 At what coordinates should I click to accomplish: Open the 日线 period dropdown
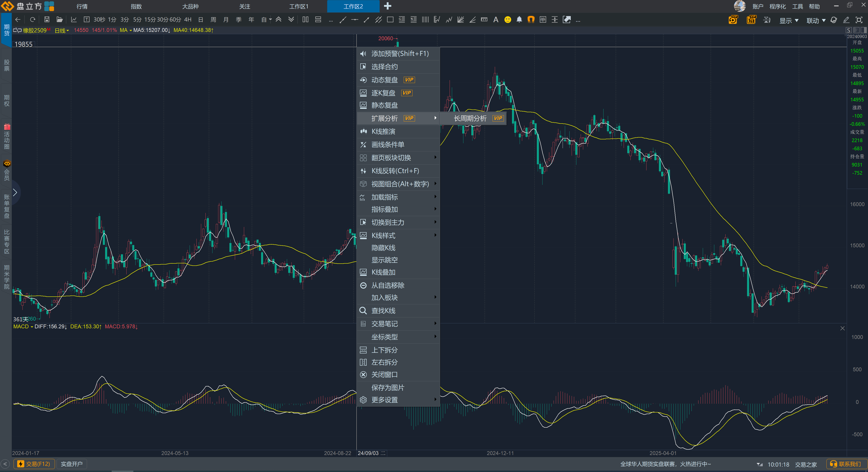click(x=62, y=30)
